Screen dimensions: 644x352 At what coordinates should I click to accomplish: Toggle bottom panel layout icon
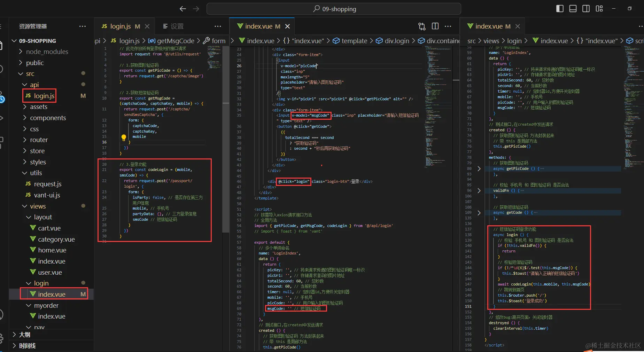(573, 9)
